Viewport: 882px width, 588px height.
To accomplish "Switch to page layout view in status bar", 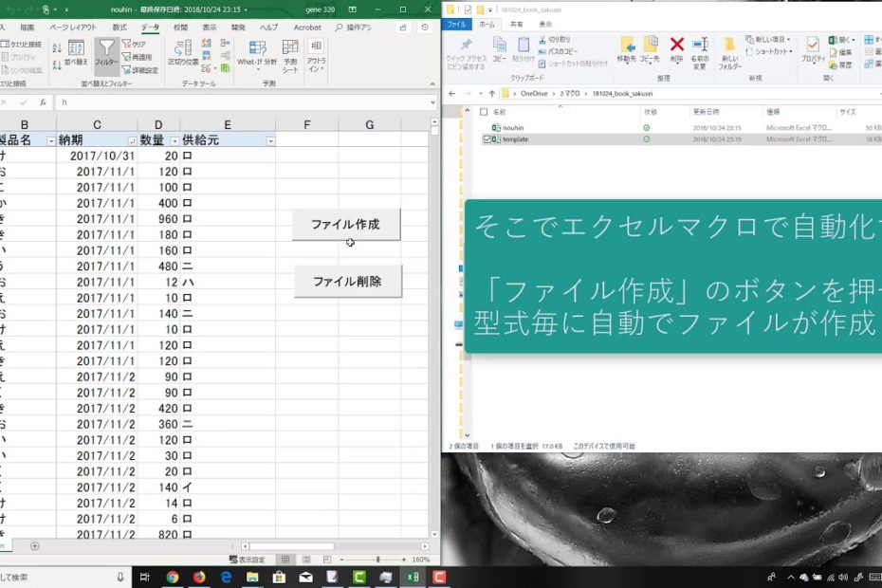I will point(307,560).
